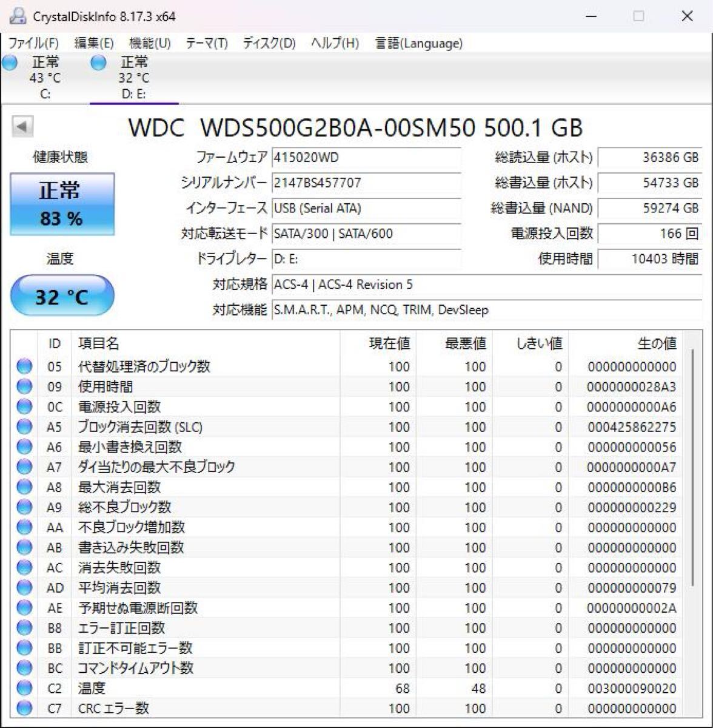Screen dimensions: 713x728
Task: Click the CrystalDiskInfo app icon in title bar
Action: coord(19,16)
